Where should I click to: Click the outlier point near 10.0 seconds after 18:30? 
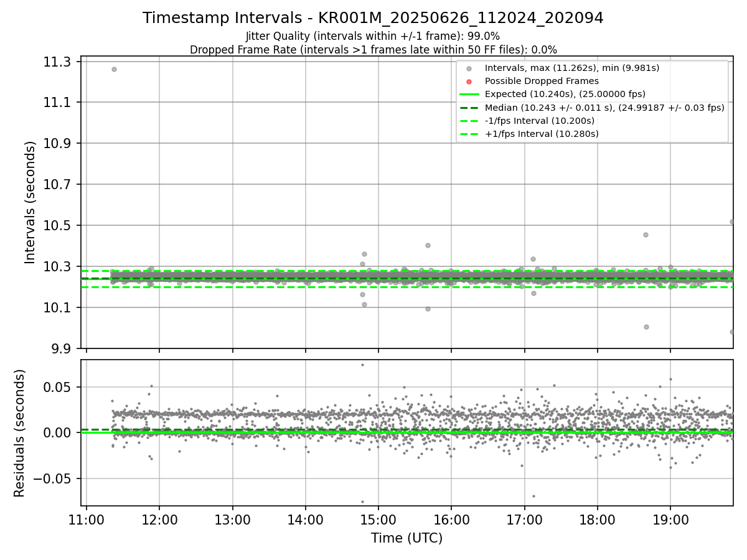click(646, 327)
